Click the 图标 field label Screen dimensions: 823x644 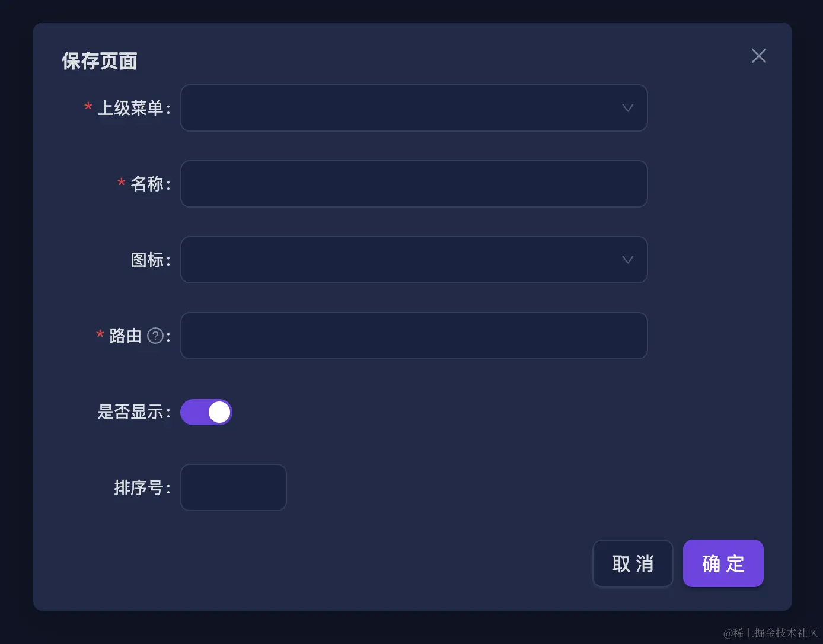pyautogui.click(x=146, y=260)
